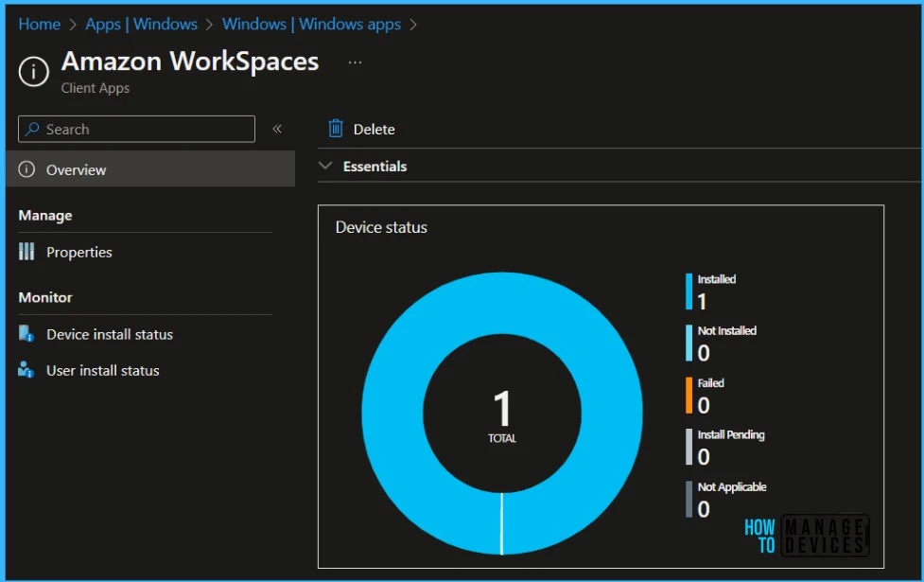The width and height of the screenshot is (924, 582).
Task: Click the Properties bars icon
Action: tap(26, 252)
